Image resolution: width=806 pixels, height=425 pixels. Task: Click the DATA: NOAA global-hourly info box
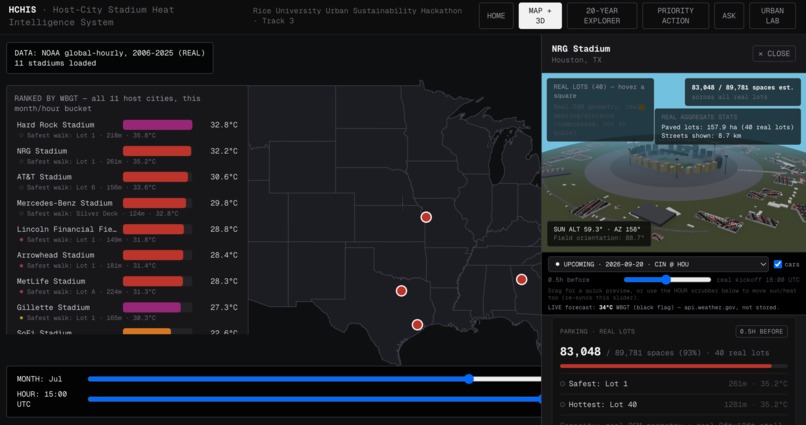coord(109,58)
